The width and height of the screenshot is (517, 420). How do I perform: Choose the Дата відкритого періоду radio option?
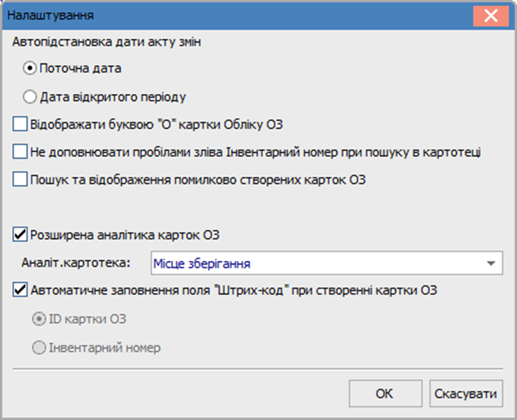point(29,97)
